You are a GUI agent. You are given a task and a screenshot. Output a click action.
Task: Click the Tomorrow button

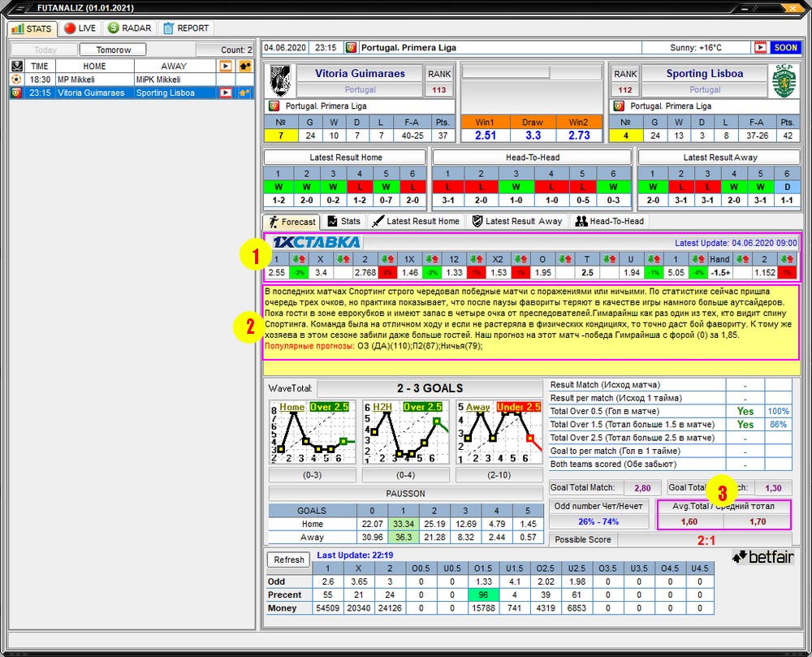click(113, 50)
